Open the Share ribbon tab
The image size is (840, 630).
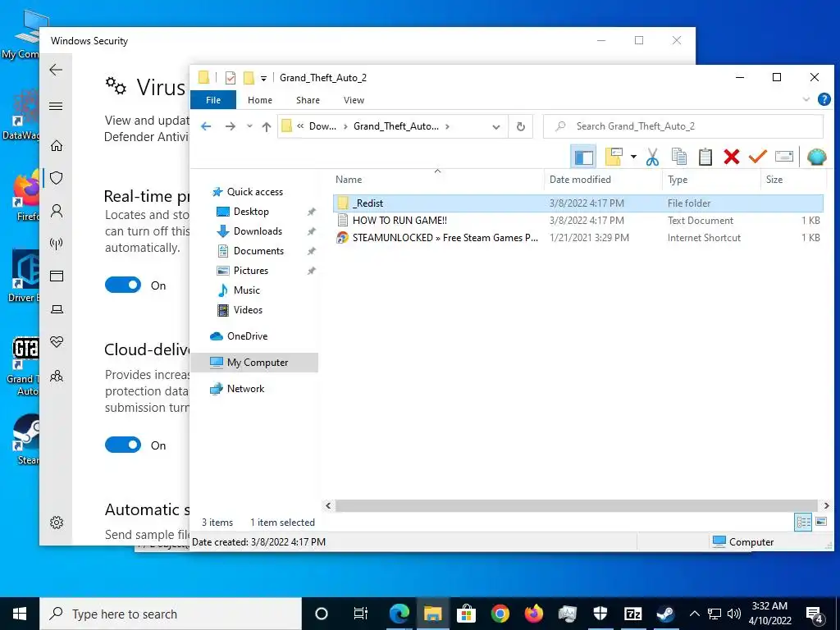308,100
